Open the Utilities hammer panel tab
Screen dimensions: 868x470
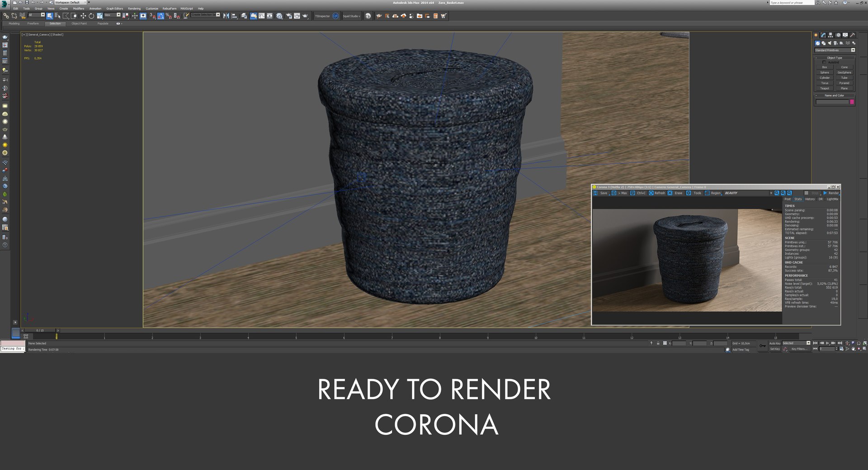(853, 35)
